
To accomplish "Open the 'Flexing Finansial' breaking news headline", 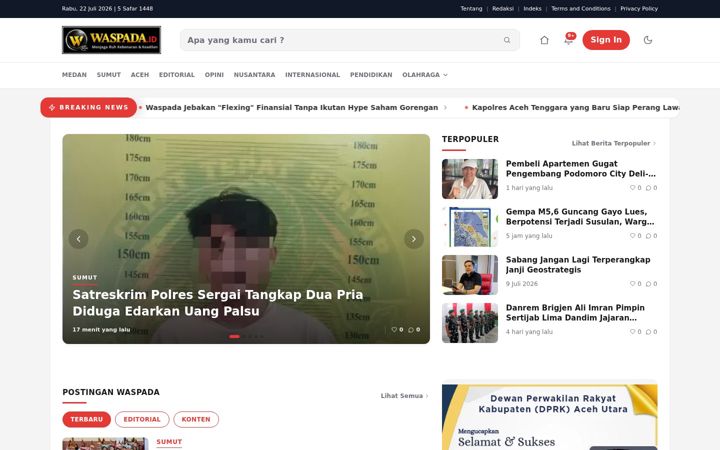I will tap(292, 107).
